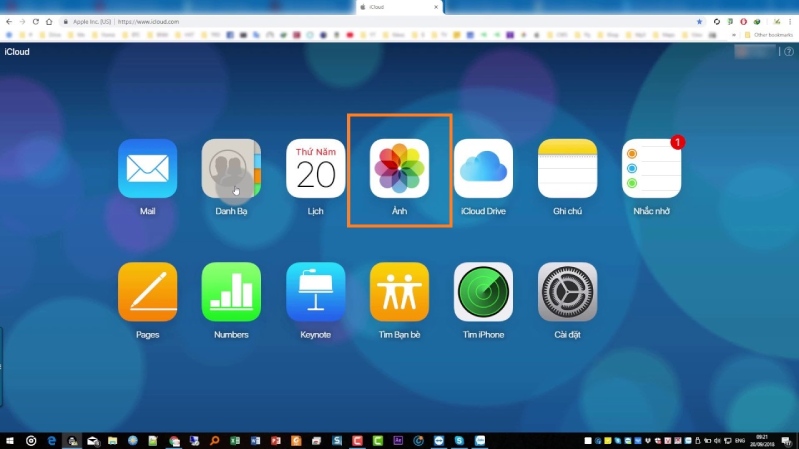The height and width of the screenshot is (449, 799).
Task: Open Ghi chú notes app
Action: click(567, 169)
